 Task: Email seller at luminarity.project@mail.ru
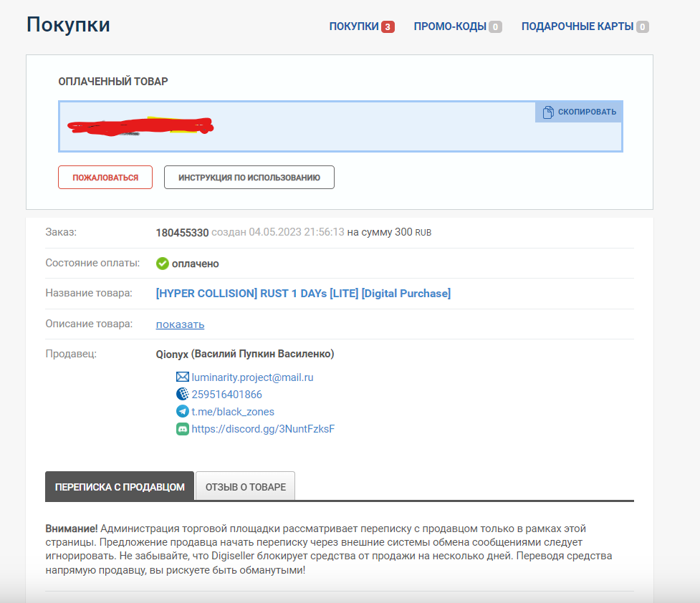(252, 377)
